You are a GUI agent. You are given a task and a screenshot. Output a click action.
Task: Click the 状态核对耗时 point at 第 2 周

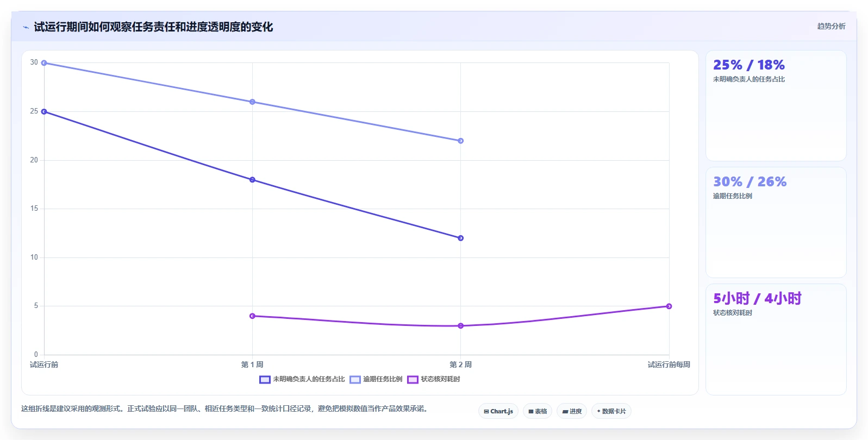[x=460, y=326]
